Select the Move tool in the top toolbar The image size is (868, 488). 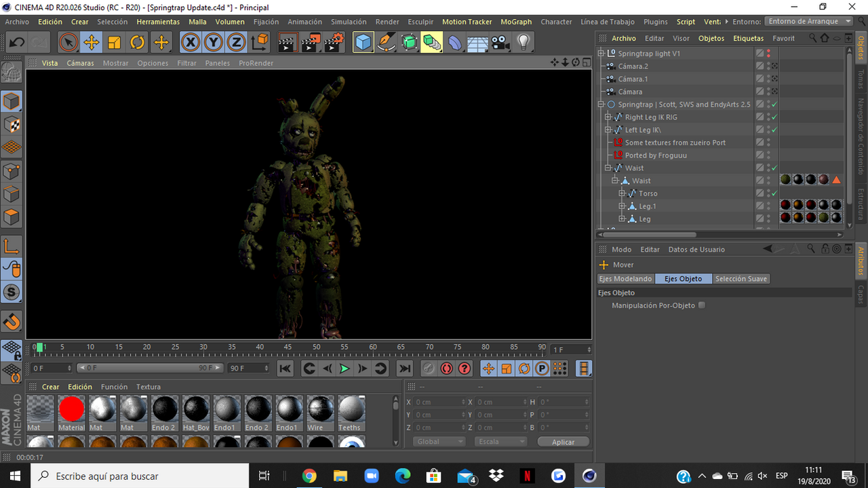(91, 43)
